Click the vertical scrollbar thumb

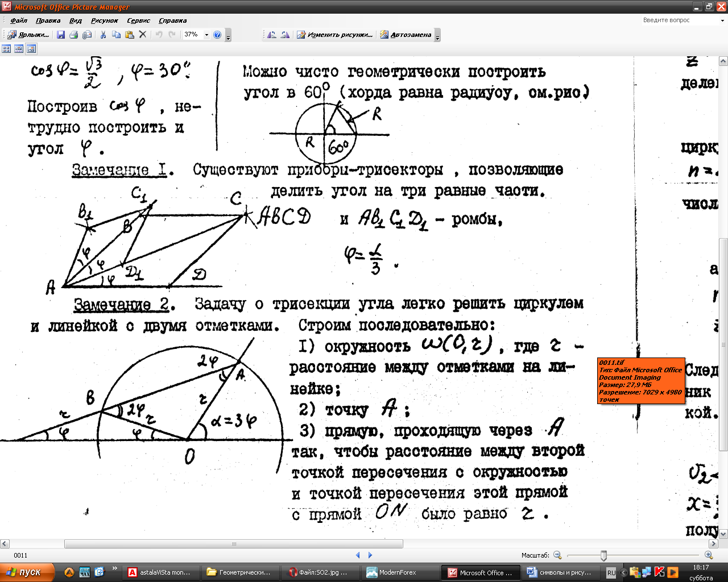click(723, 344)
